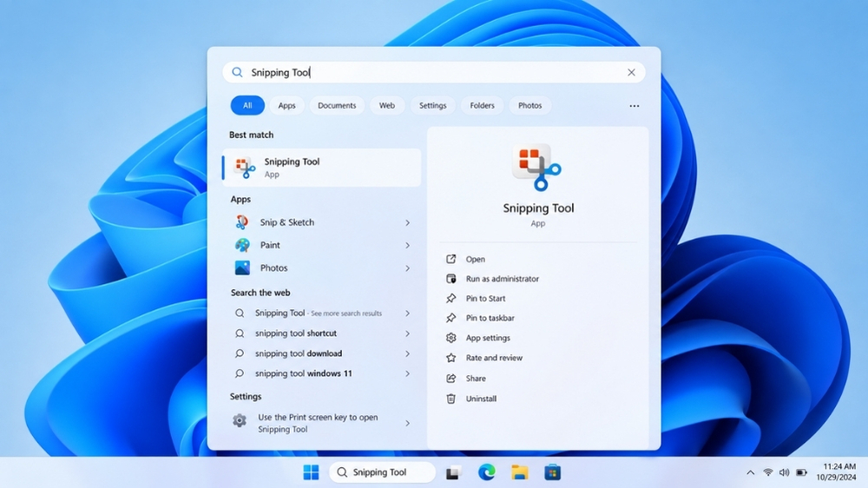This screenshot has width=868, height=488.
Task: Open File Explorer from the taskbar
Action: tap(519, 472)
